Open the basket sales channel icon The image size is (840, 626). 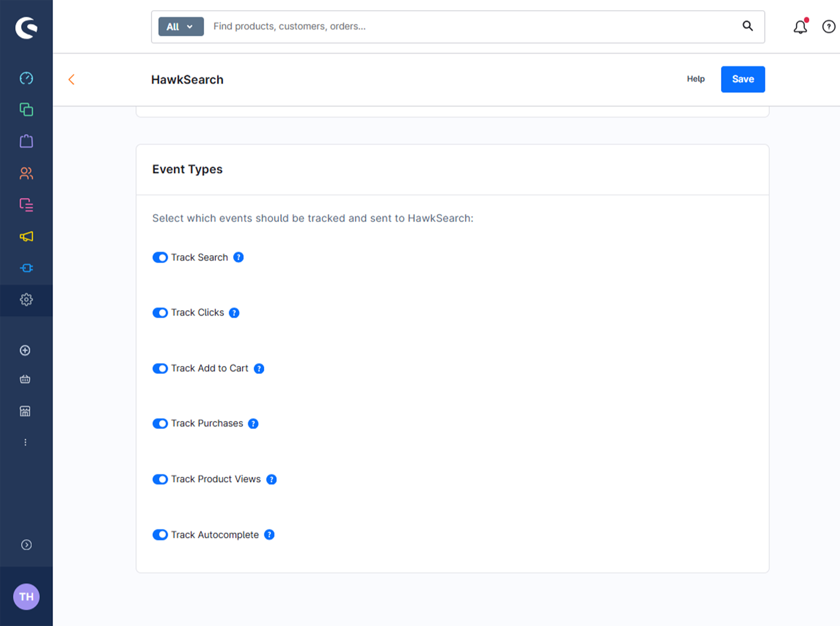pos(25,379)
